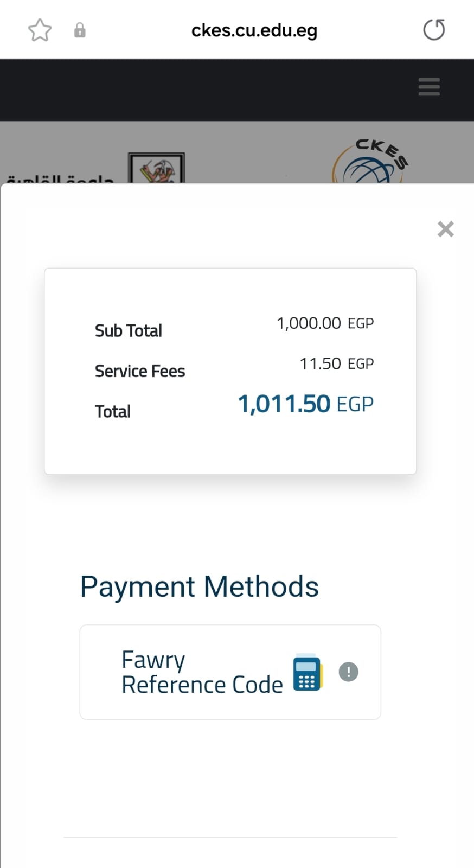474x868 pixels.
Task: Click the Total label in summary card
Action: pyautogui.click(x=113, y=411)
